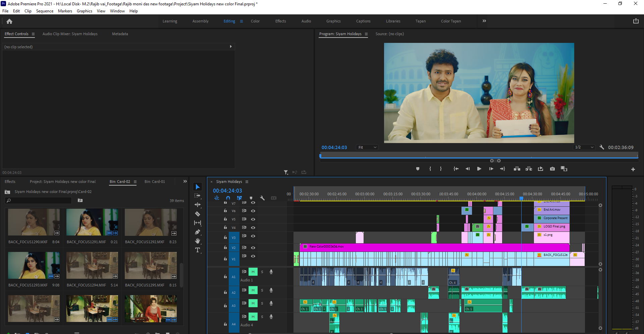Switch to Metadata tab
Screen dimensions: 644x334
(x=120, y=34)
